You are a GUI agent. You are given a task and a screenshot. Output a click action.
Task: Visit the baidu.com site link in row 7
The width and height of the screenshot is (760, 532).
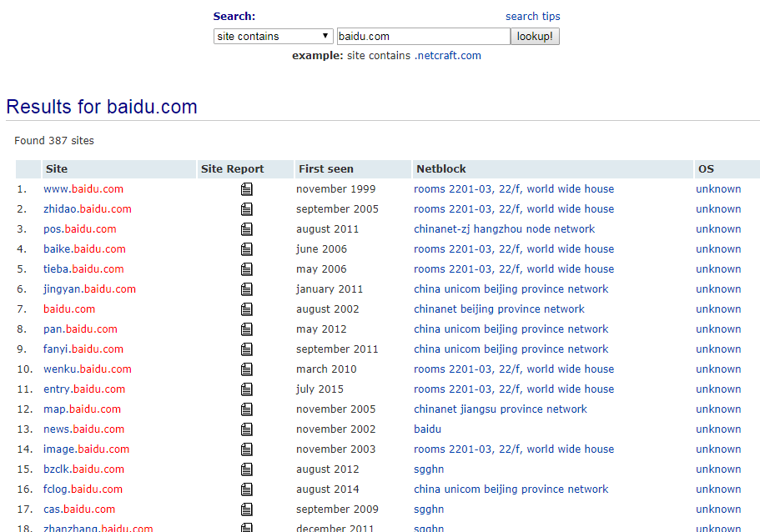69,309
